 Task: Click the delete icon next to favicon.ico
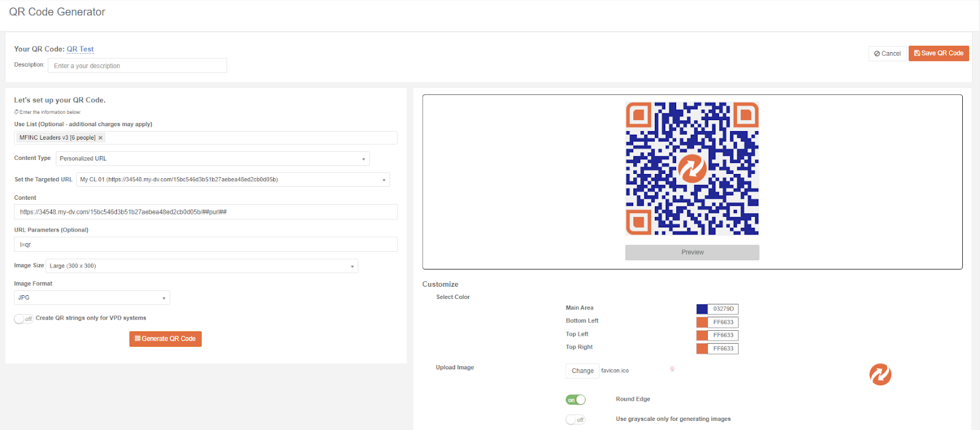coord(672,369)
